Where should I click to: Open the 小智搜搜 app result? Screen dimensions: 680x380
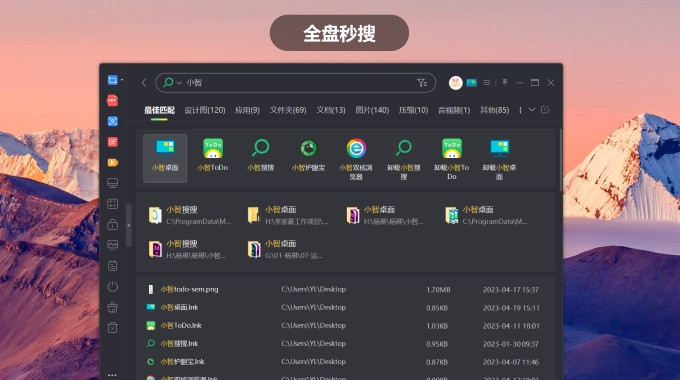coord(261,155)
